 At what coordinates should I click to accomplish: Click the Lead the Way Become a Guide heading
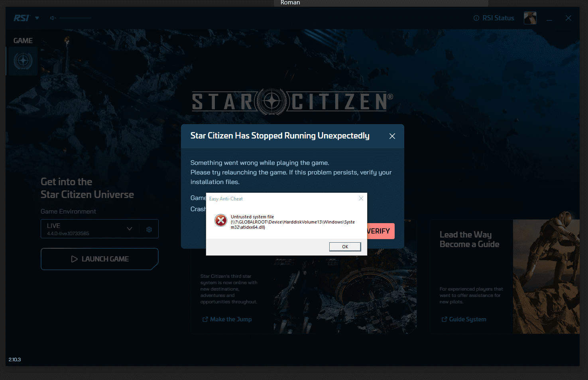[x=469, y=239]
